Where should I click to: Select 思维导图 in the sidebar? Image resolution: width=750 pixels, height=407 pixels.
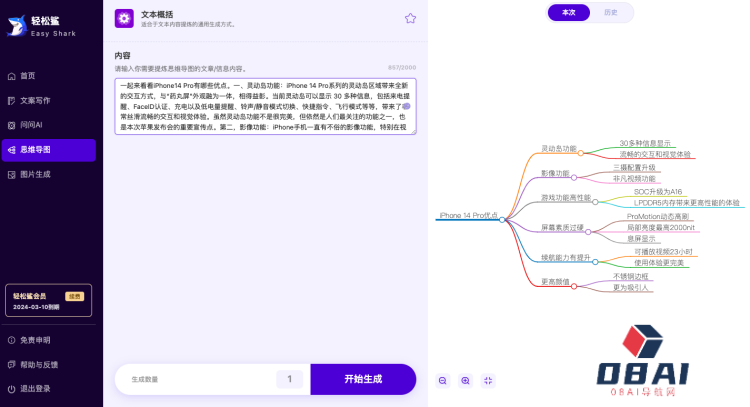(48, 150)
